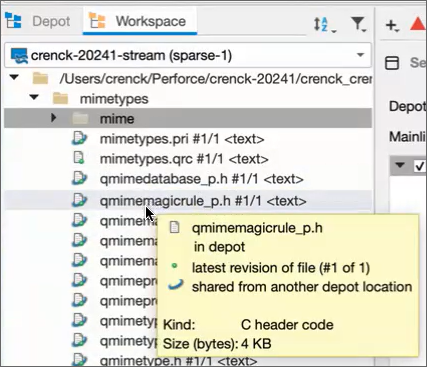Click the plus add icon in right pane

pos(392,25)
